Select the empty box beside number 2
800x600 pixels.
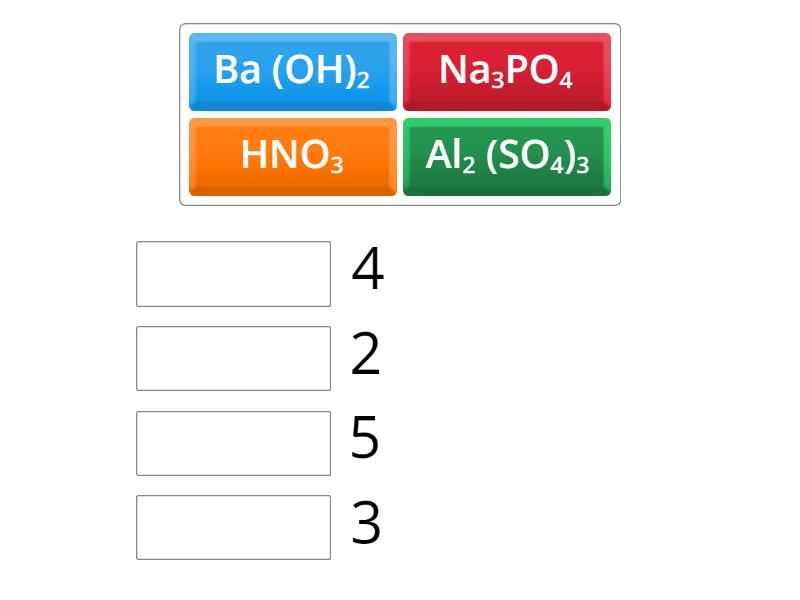tap(233, 358)
